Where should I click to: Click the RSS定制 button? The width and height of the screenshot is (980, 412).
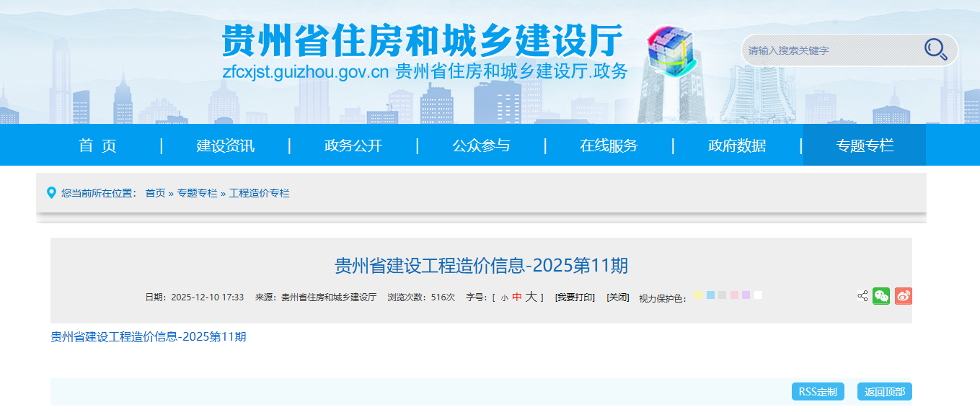point(818,392)
